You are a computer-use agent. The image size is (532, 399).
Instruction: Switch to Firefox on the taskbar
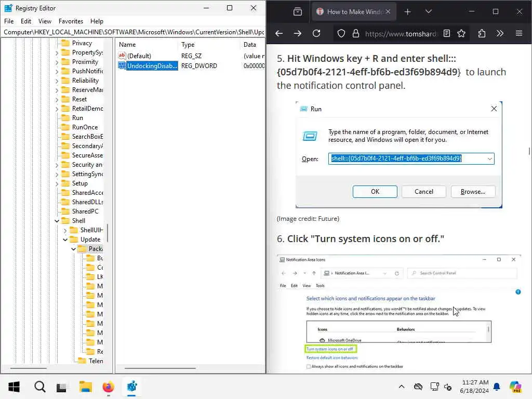[x=108, y=387]
